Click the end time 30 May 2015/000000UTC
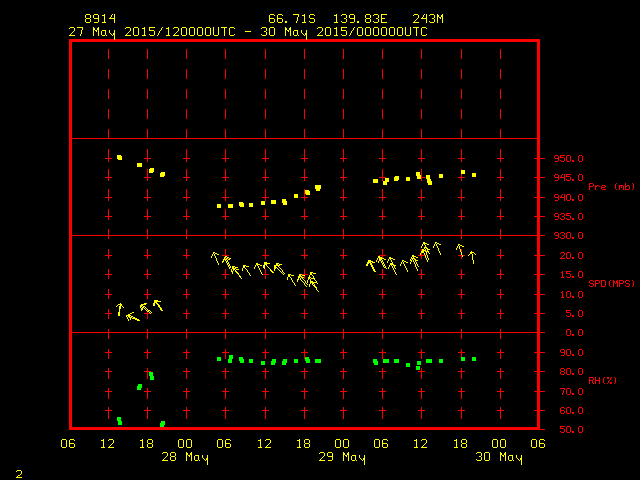Screen dimensions: 640x480 [350, 31]
